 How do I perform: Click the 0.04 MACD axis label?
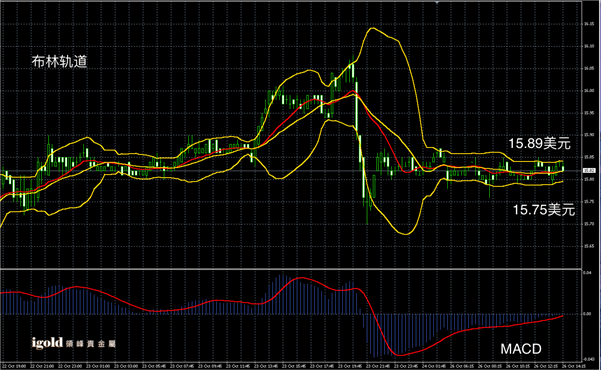tap(587, 273)
